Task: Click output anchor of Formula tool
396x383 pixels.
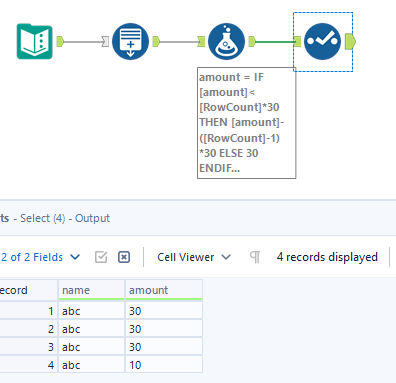Action: tap(252, 41)
